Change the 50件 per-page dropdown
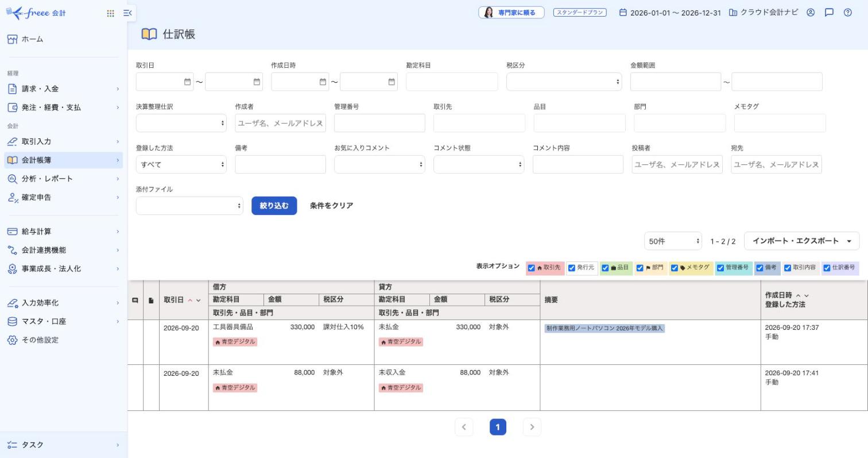This screenshot has height=458, width=868. pyautogui.click(x=673, y=241)
